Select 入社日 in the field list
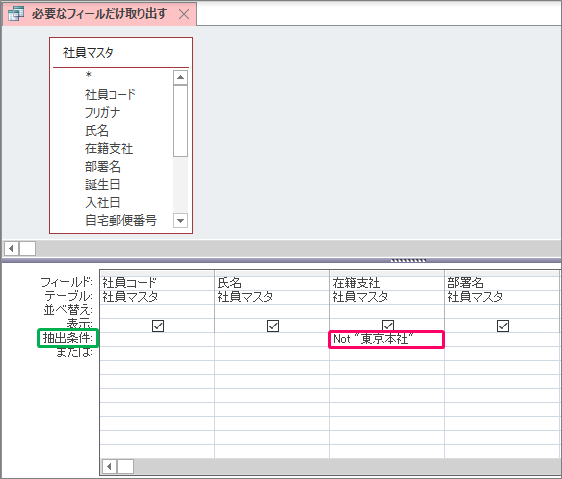 [x=103, y=202]
